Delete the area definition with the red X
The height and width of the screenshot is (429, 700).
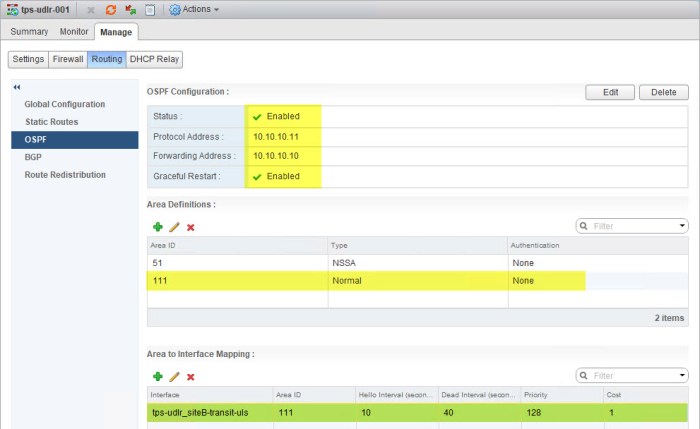click(x=191, y=227)
